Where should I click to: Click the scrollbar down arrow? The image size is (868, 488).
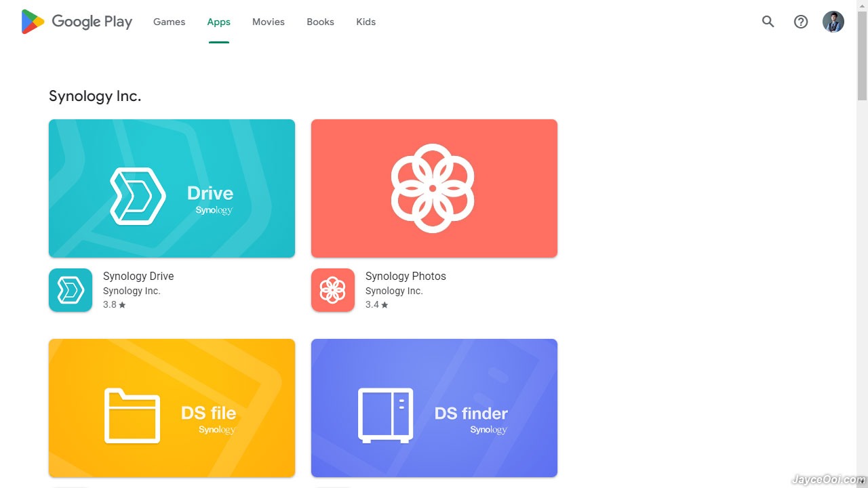(x=862, y=482)
